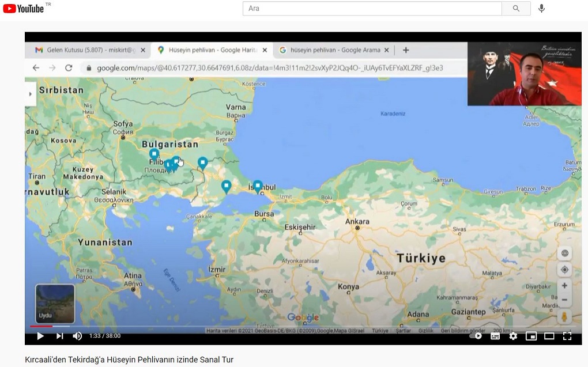Skip to next video
Image resolution: width=588 pixels, height=367 pixels.
pyautogui.click(x=59, y=336)
